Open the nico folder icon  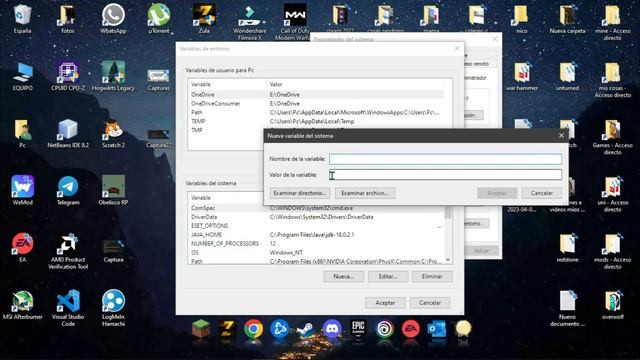pos(522,18)
